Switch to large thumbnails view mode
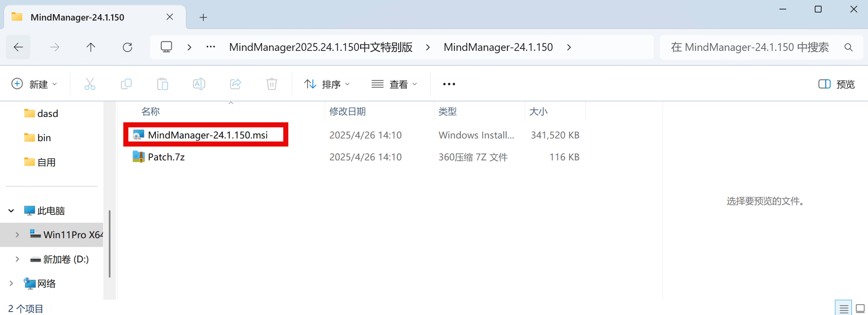Viewport: 868px width, 315px height. click(860, 308)
